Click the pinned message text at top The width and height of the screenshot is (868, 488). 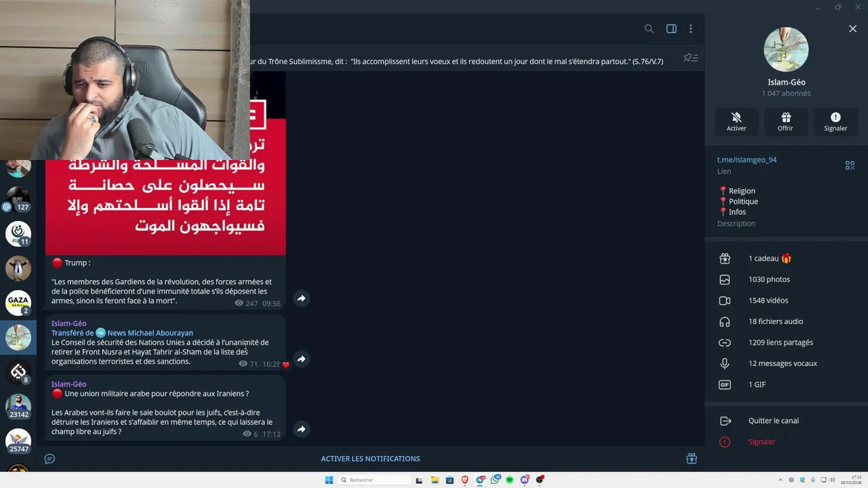pyautogui.click(x=456, y=61)
